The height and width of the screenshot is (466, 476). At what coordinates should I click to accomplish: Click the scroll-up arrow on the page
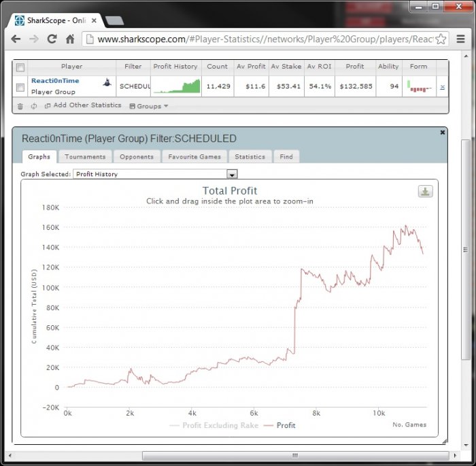[x=466, y=56]
